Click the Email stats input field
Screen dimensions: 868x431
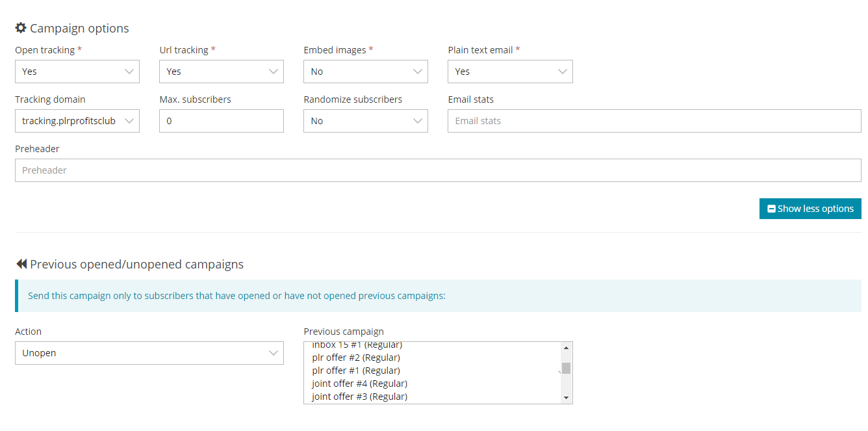[x=654, y=121]
